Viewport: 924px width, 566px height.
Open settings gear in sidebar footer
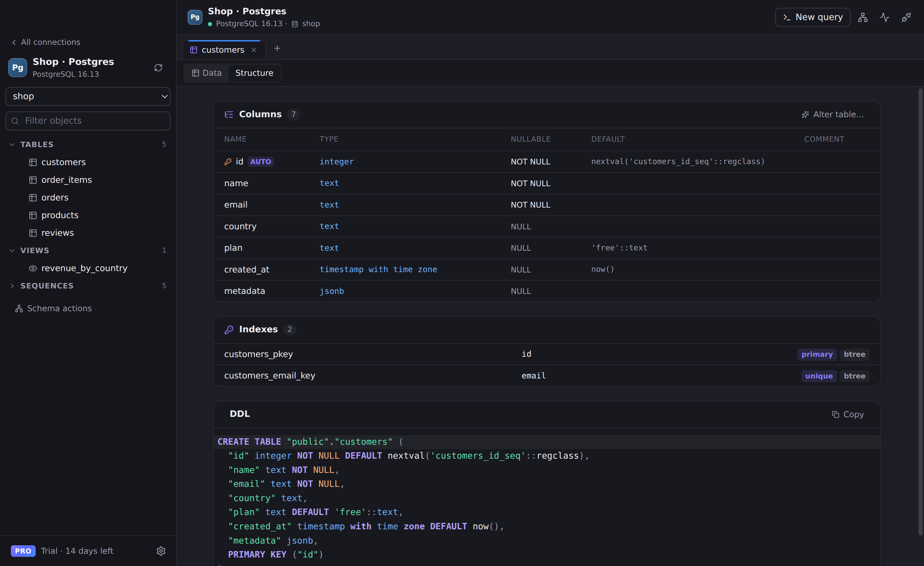coord(161,551)
